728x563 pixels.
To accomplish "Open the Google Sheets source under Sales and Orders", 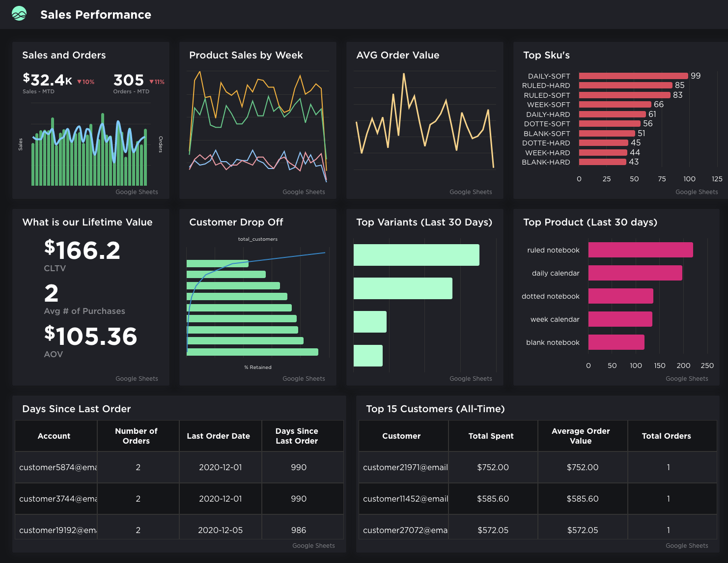I will coord(137,192).
